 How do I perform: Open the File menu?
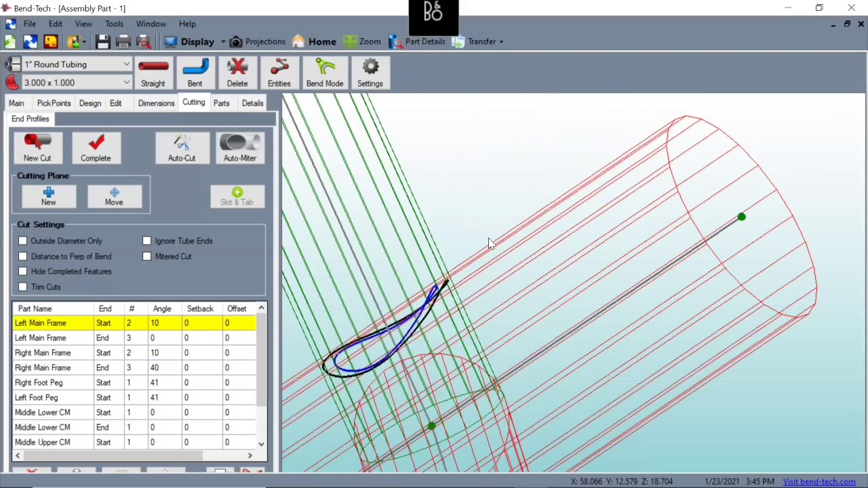click(30, 24)
